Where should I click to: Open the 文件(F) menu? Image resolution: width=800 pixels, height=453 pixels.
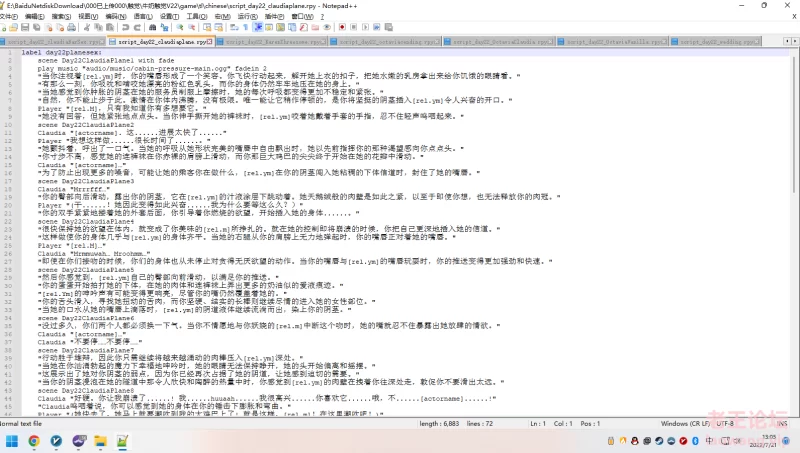(10, 17)
